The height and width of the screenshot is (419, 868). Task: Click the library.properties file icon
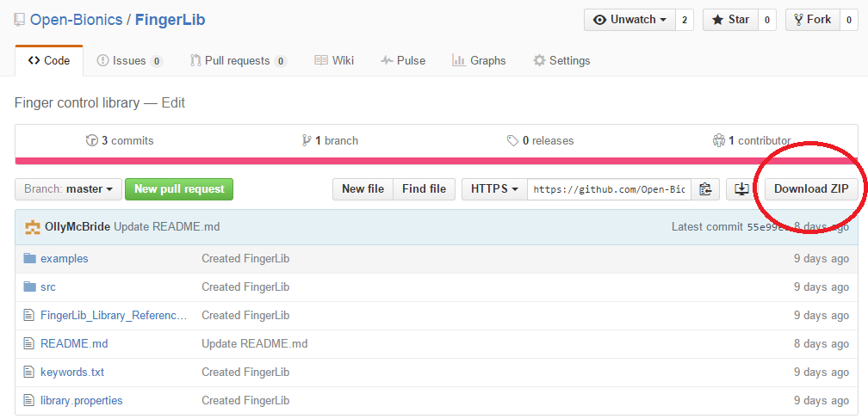(x=28, y=400)
